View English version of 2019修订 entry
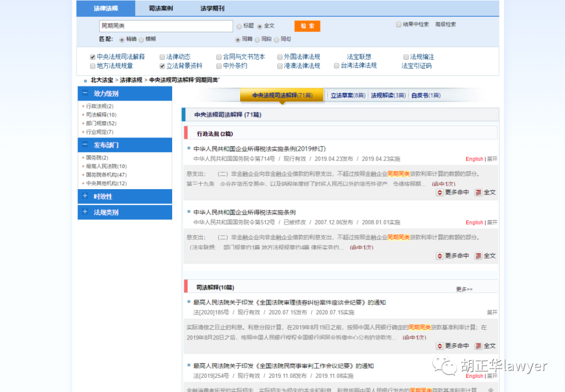This screenshot has width=565, height=392. [x=474, y=159]
